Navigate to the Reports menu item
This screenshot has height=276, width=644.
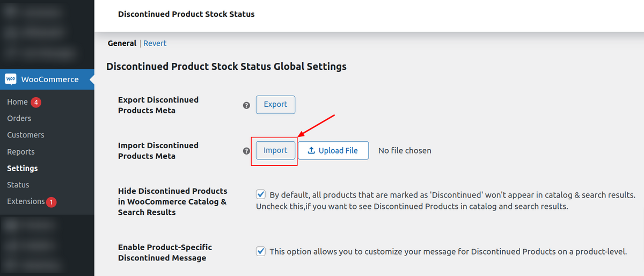[21, 151]
